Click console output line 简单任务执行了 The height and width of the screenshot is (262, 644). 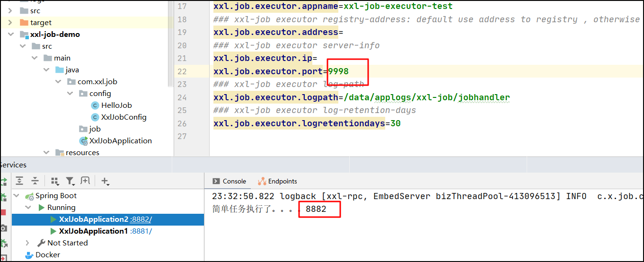click(269, 209)
